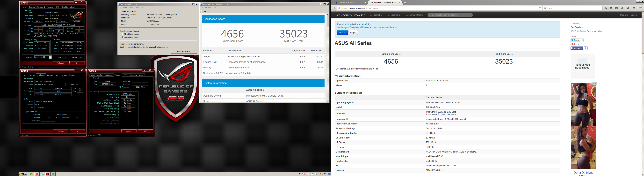Switch to SPD tab in CPU-Z Memory window
Viewport: 644px width, 176px height.
point(125,75)
